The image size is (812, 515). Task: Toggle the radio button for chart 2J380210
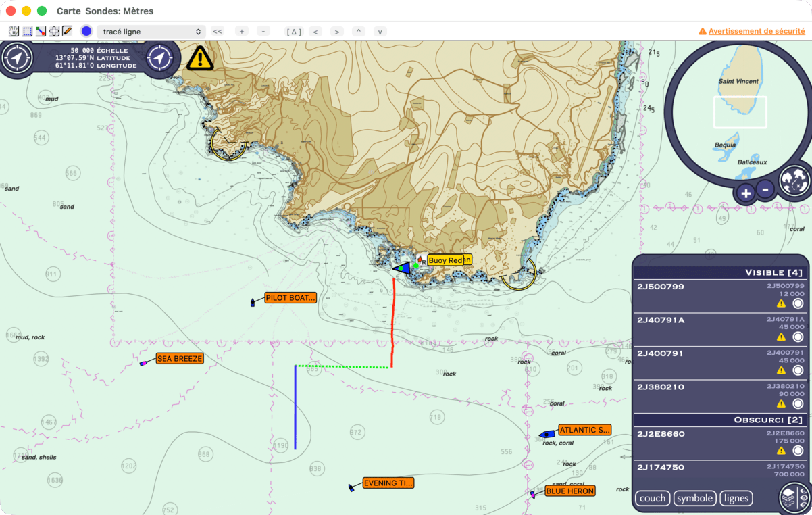click(798, 403)
